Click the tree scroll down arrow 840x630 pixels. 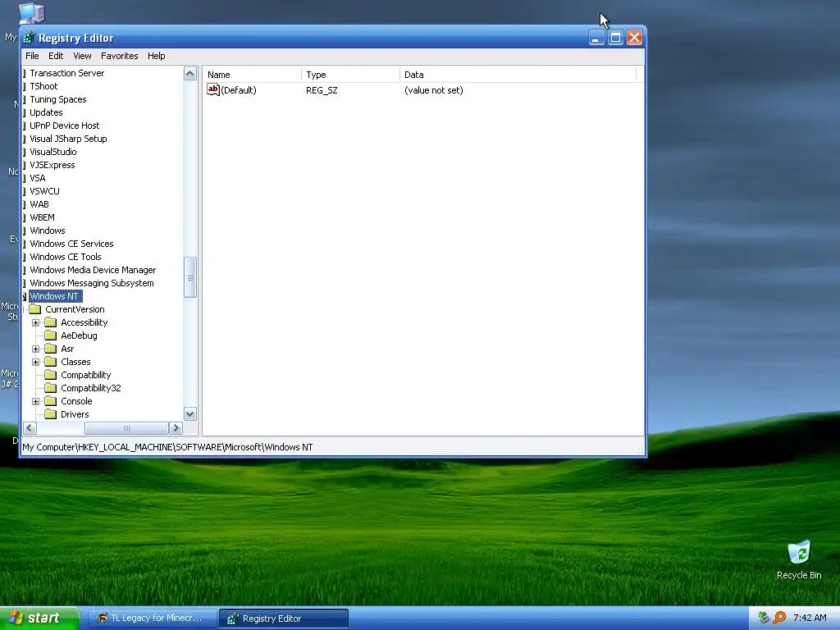click(x=190, y=414)
